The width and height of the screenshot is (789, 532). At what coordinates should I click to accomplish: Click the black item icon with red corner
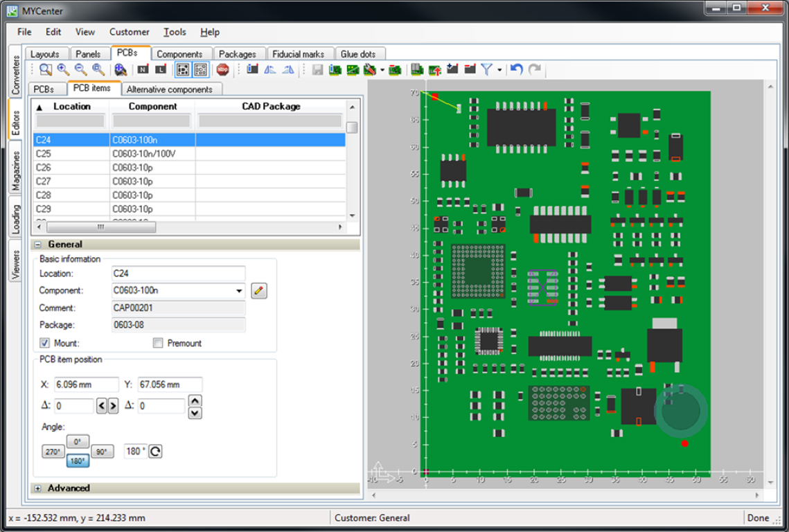pos(470,69)
